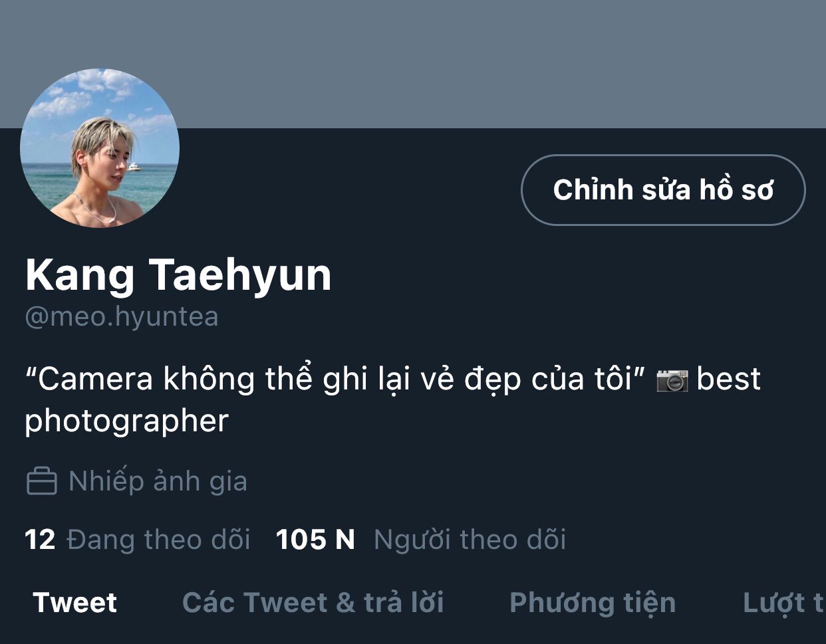Click the Đang theo dõi label text
Image resolution: width=826 pixels, height=644 pixels.
pos(158,540)
